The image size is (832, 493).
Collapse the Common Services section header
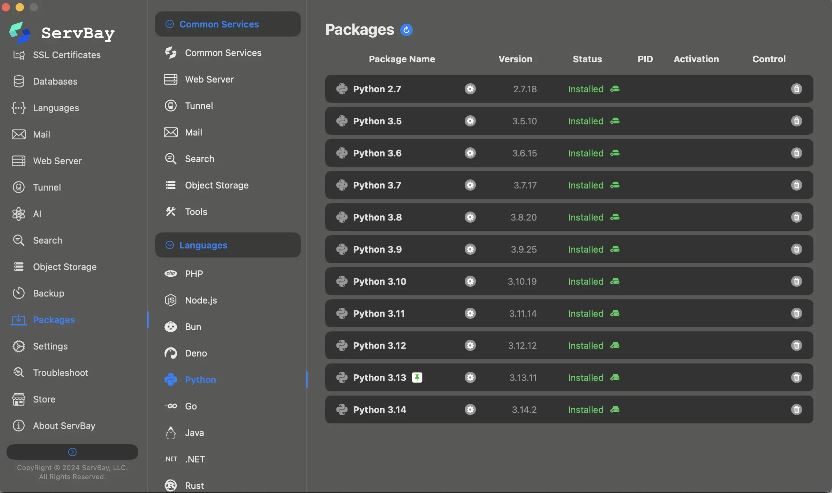point(228,24)
